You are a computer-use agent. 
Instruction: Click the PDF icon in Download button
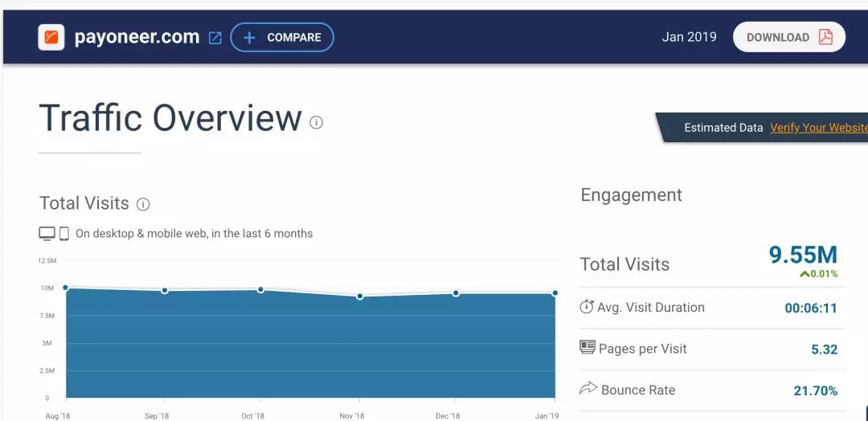[825, 37]
